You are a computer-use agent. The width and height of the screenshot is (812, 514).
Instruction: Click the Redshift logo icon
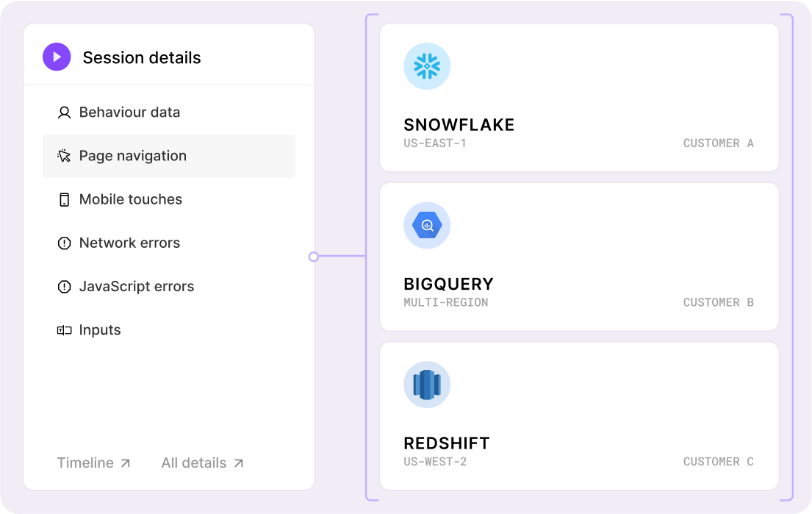[427, 385]
